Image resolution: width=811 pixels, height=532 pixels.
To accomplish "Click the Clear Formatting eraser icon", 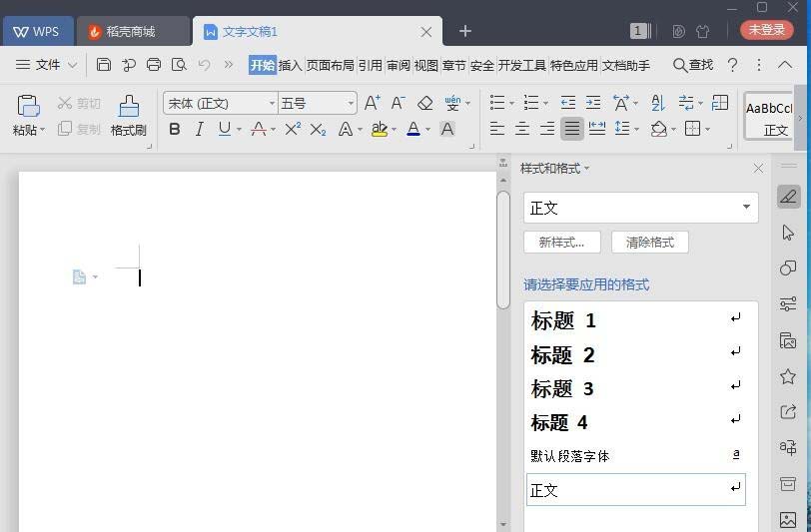I will pos(425,103).
